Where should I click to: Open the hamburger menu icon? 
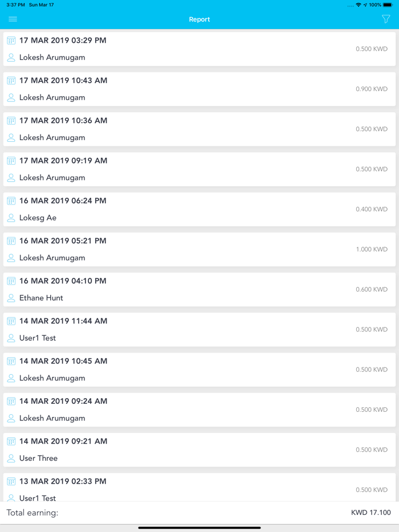(13, 19)
